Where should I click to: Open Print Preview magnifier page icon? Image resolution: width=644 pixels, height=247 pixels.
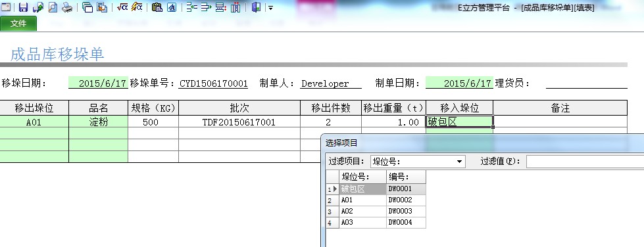[53, 7]
